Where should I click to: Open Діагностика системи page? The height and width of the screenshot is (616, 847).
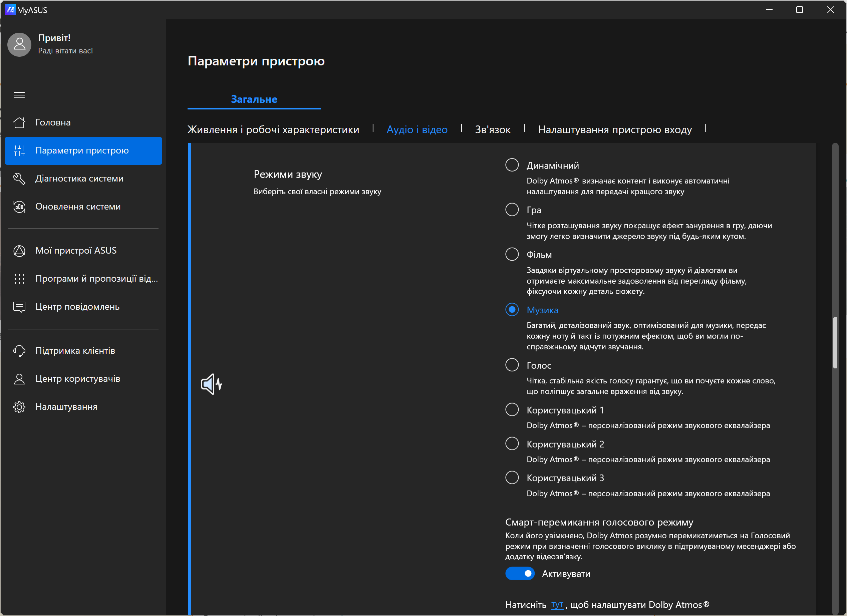(83, 179)
